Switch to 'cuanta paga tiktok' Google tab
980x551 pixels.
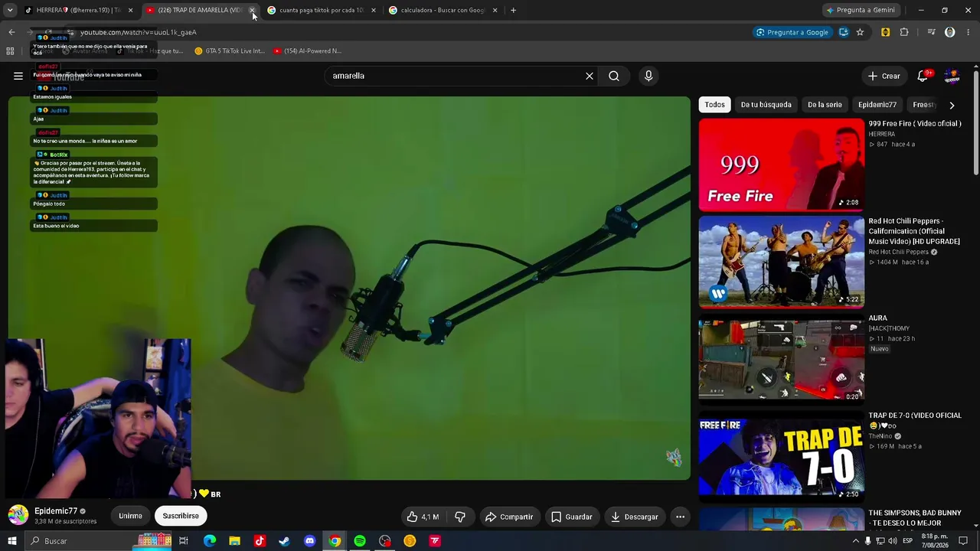click(x=322, y=10)
